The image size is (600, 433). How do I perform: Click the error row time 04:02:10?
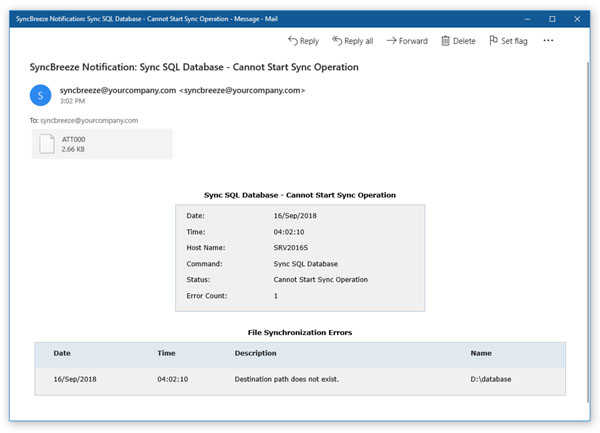173,379
